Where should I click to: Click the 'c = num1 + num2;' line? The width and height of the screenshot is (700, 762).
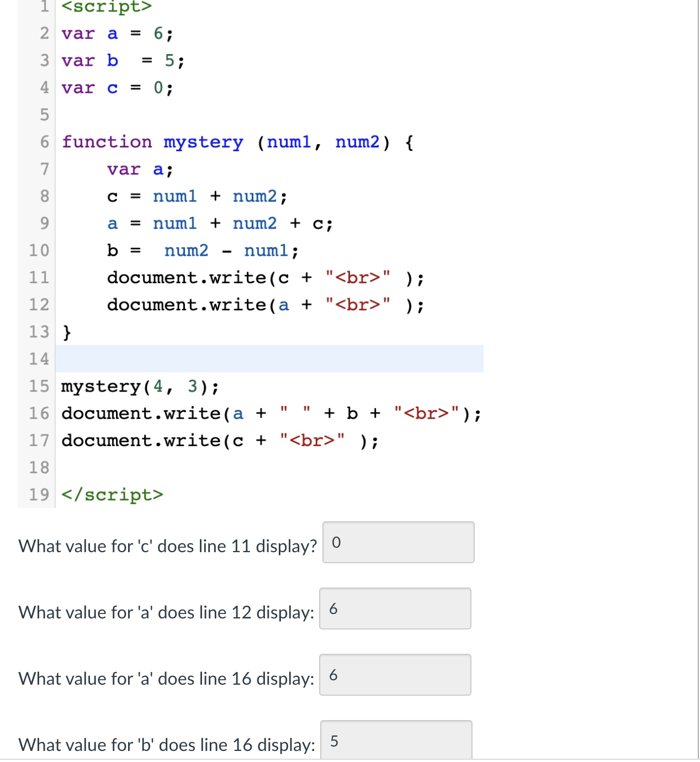[x=197, y=197]
